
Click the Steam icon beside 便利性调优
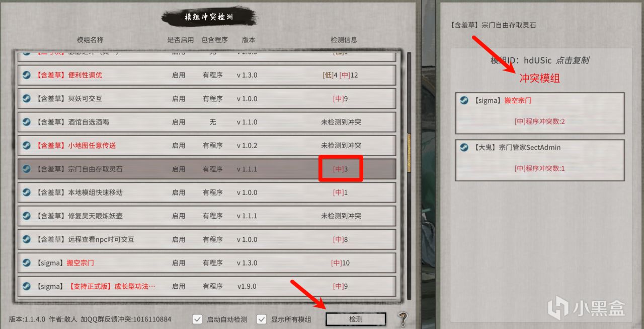[x=26, y=75]
